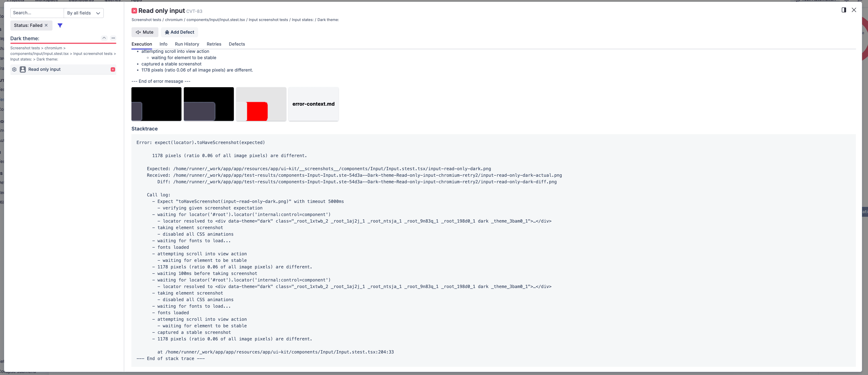Toggle the side panel layout icon
868x375 pixels.
[844, 10]
